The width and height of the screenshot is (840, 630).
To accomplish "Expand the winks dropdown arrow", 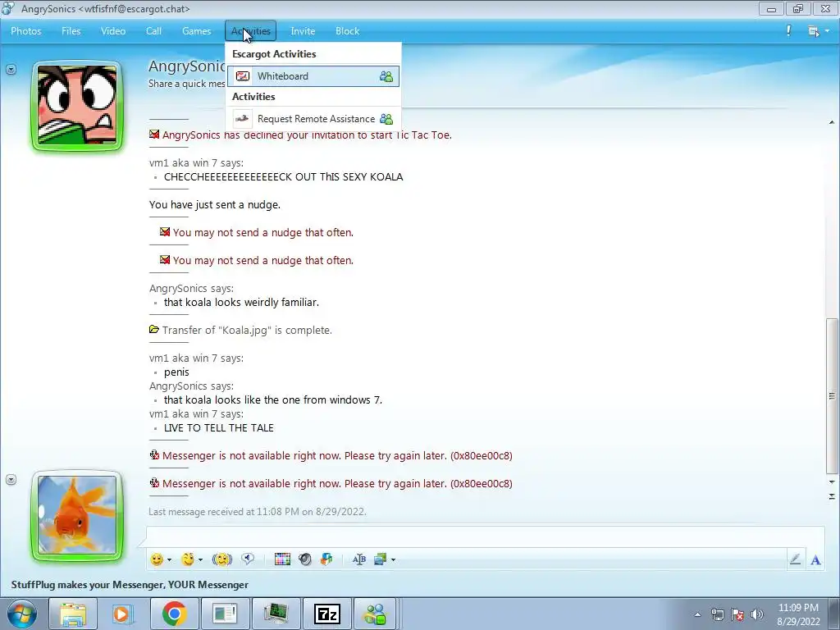I will click(x=200, y=559).
